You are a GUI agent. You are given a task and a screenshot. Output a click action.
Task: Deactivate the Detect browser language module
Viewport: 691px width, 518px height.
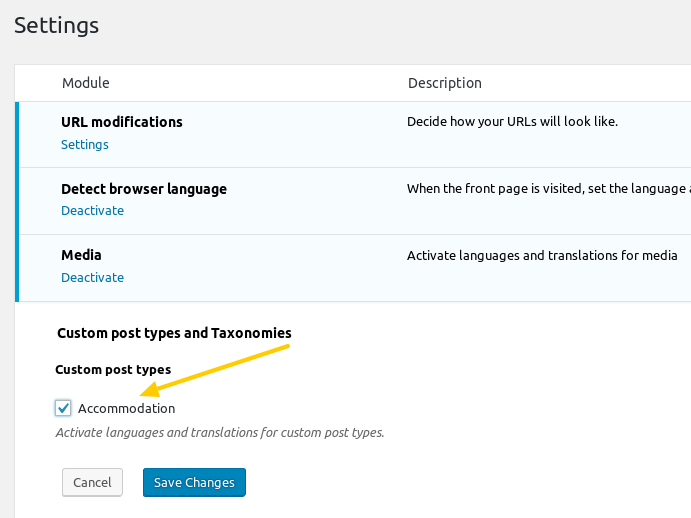(92, 211)
